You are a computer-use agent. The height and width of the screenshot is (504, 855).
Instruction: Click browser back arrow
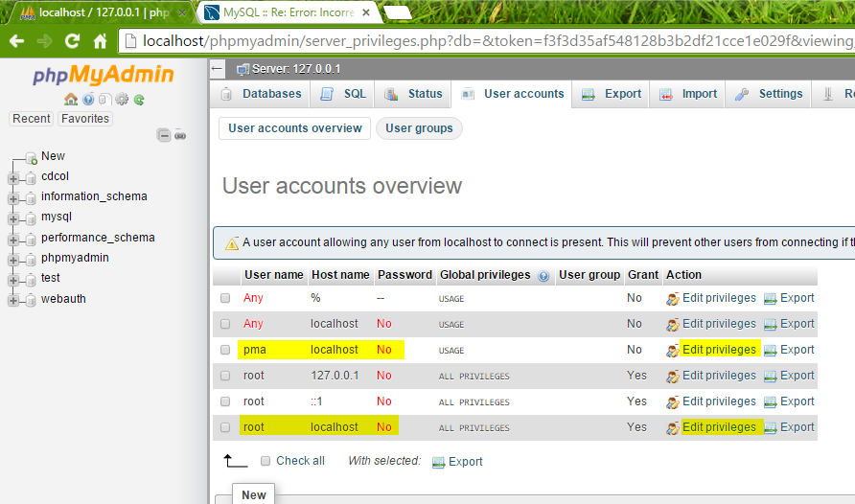coord(17,41)
